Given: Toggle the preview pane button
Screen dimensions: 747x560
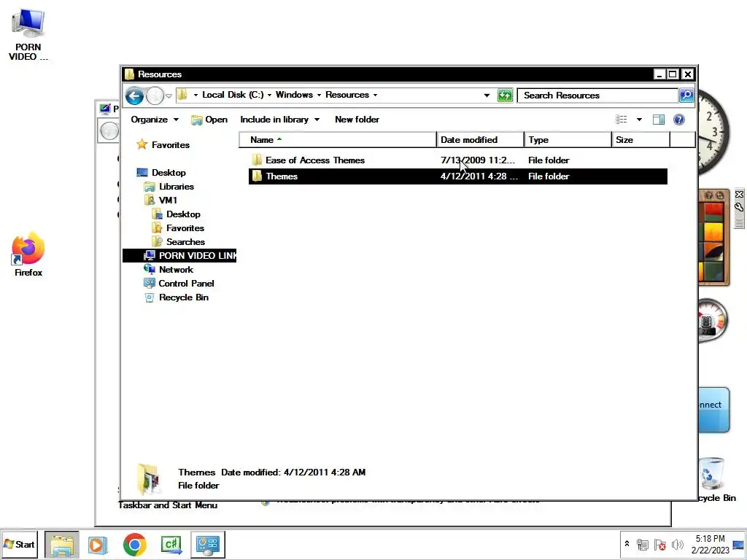Looking at the screenshot, I should pyautogui.click(x=659, y=120).
